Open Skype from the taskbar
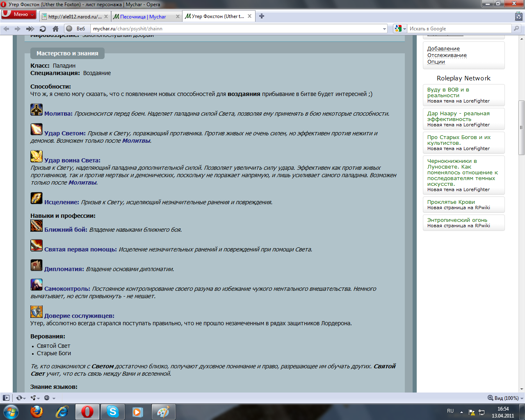The image size is (525, 420). pyautogui.click(x=113, y=411)
